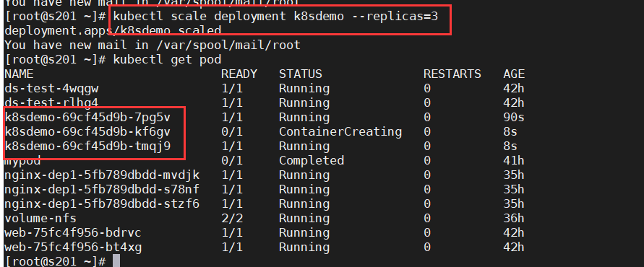Select pod name ds-test-4wqgw

point(51,89)
